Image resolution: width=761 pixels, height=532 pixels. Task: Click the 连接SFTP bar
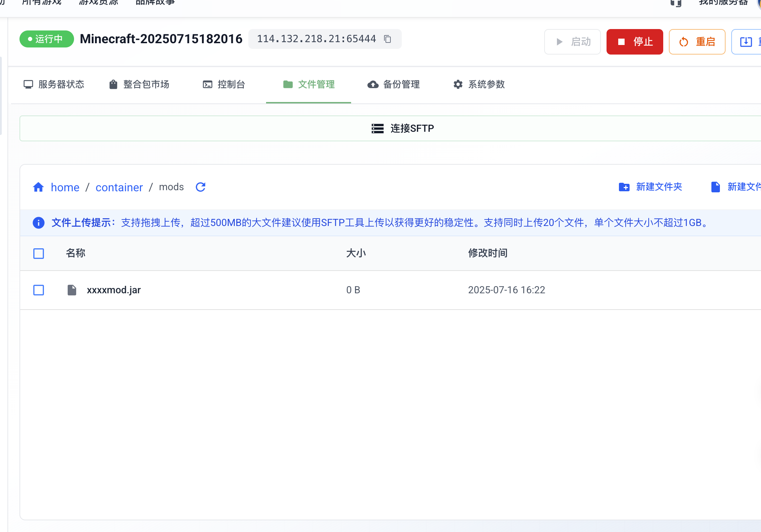click(x=402, y=128)
